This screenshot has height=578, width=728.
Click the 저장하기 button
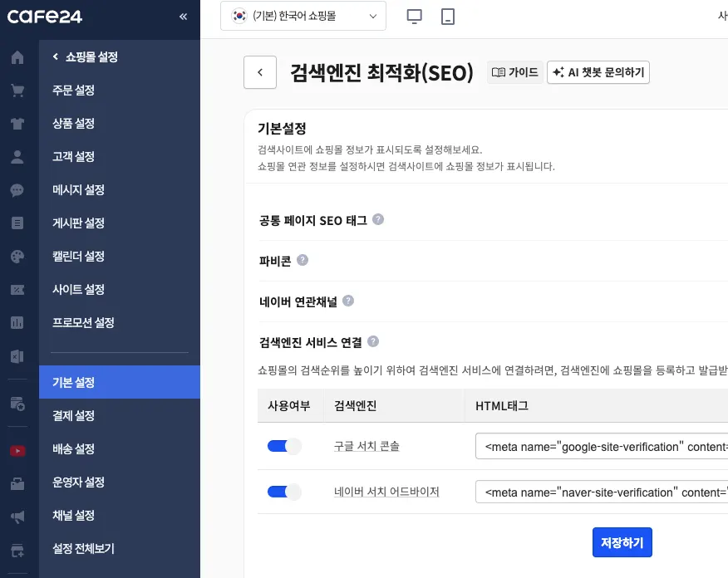[622, 542]
